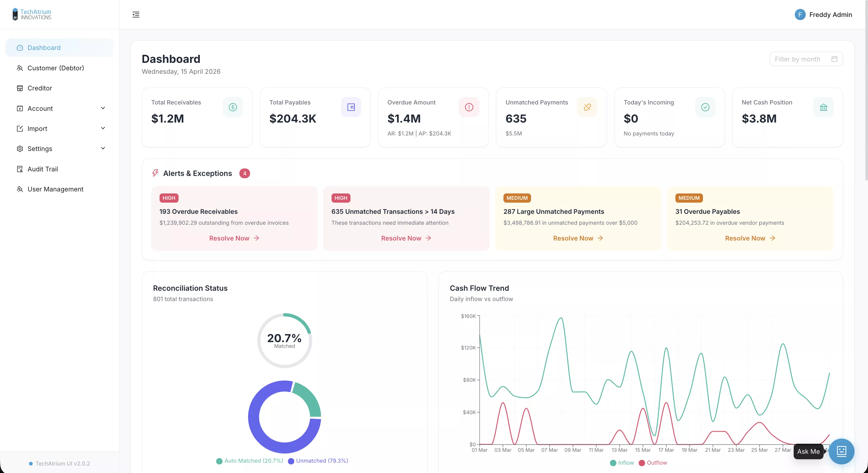Image resolution: width=868 pixels, height=473 pixels.
Task: Click the Net Cash Position bank icon
Action: 824,107
